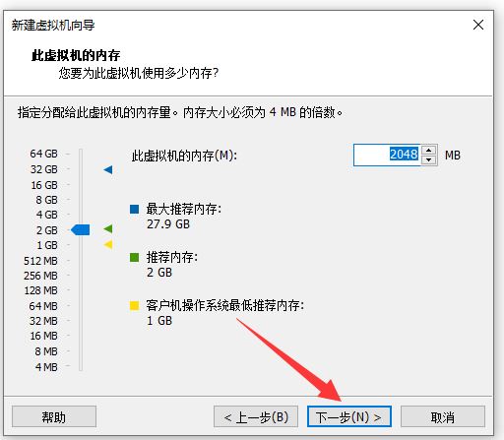Click the yellow minimum memory arrow marker
Screen dimensions: 504x440
[108, 244]
